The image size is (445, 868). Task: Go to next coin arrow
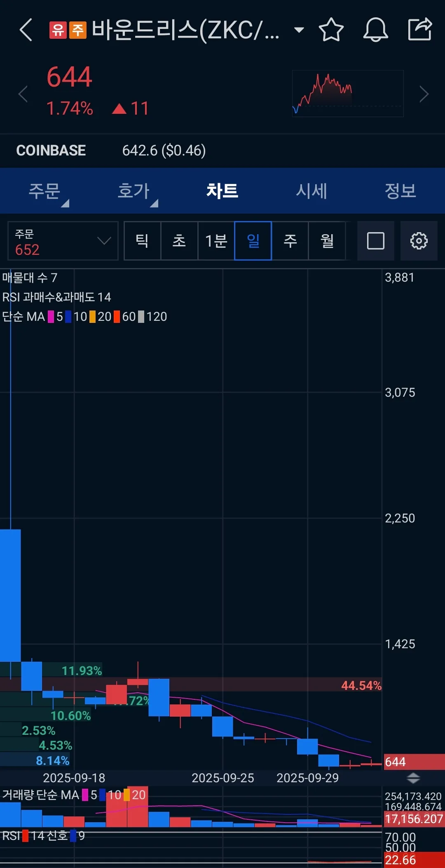pos(424,94)
